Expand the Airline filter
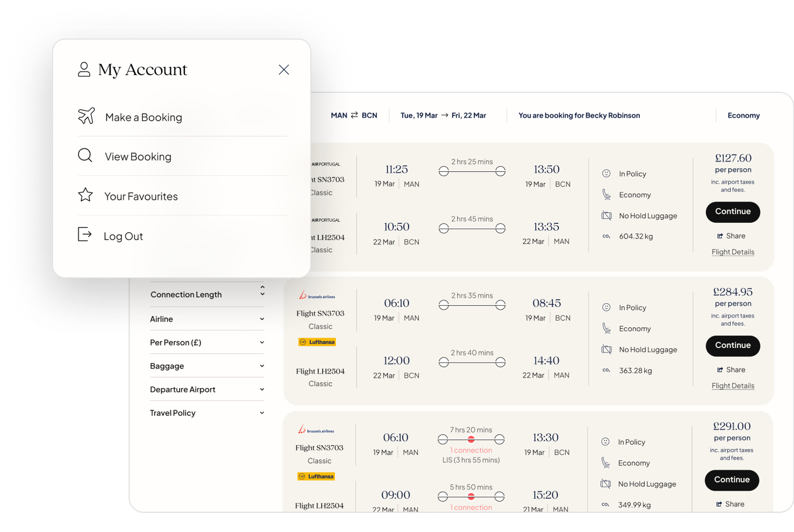The width and height of the screenshot is (794, 532). point(263,319)
